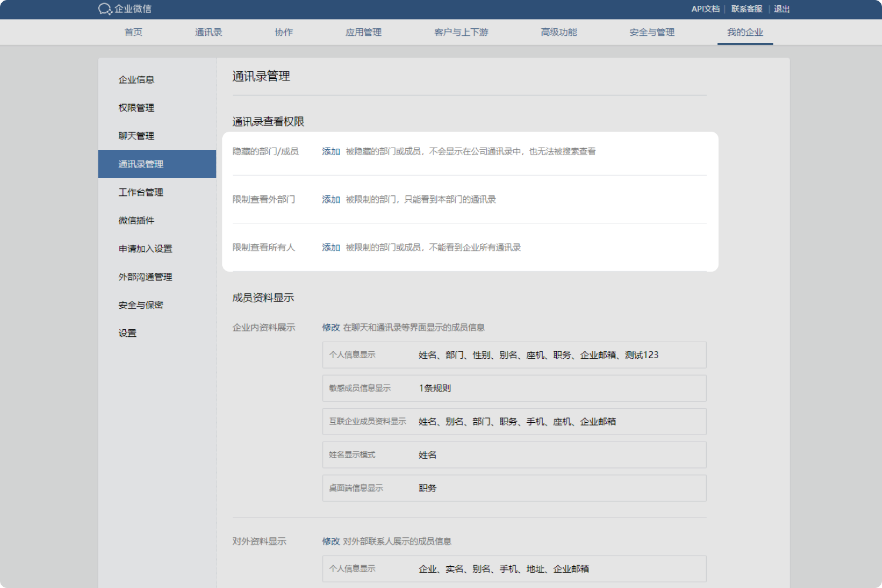
Task: Click the 企业、实名、别名 external info row
Action: pos(514,569)
